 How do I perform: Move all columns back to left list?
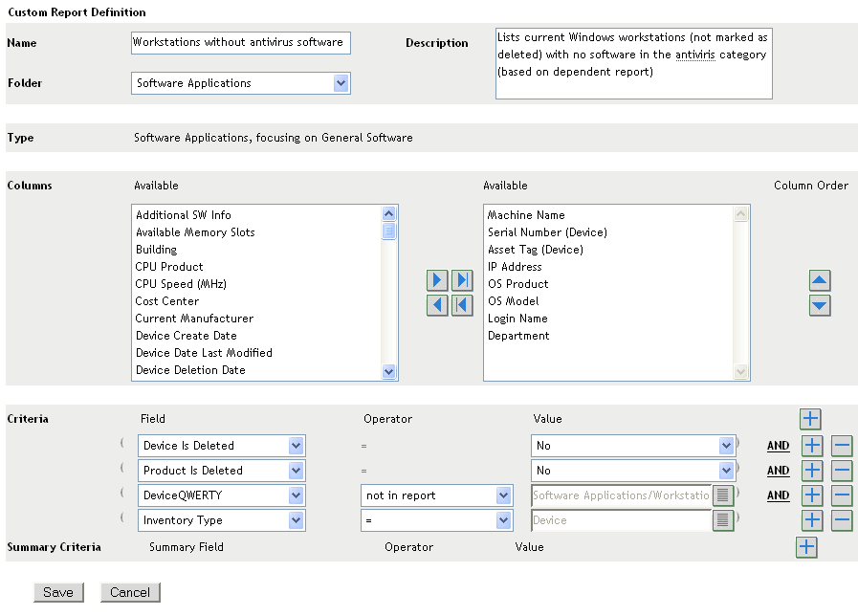462,305
